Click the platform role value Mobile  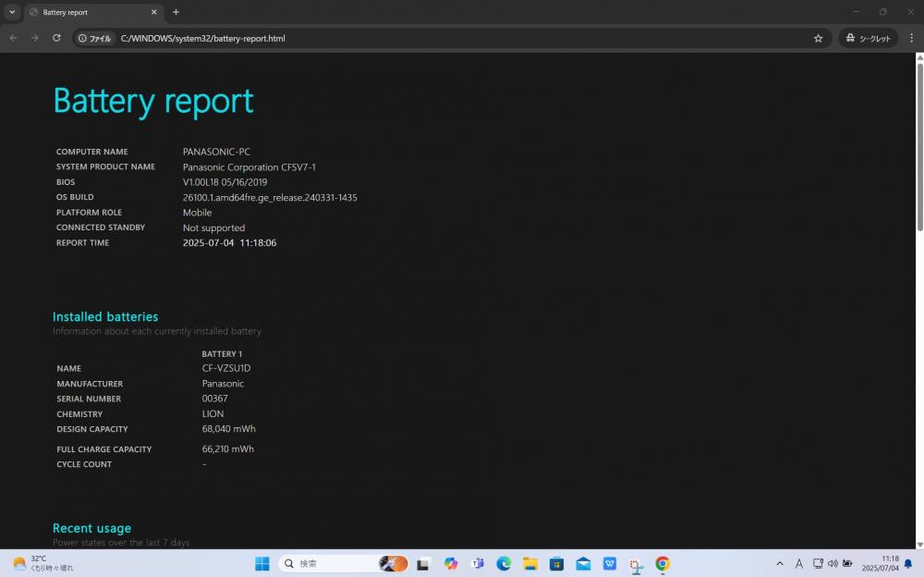198,213
